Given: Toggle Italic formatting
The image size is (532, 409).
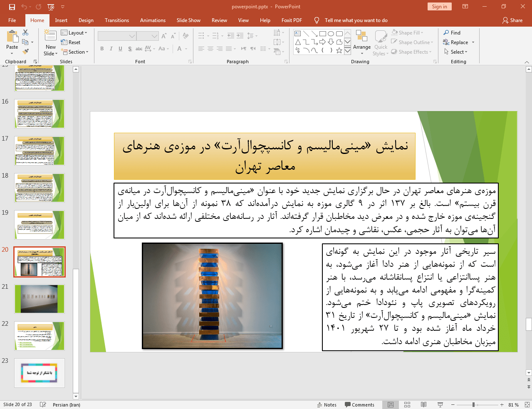Looking at the screenshot, I should click(111, 49).
